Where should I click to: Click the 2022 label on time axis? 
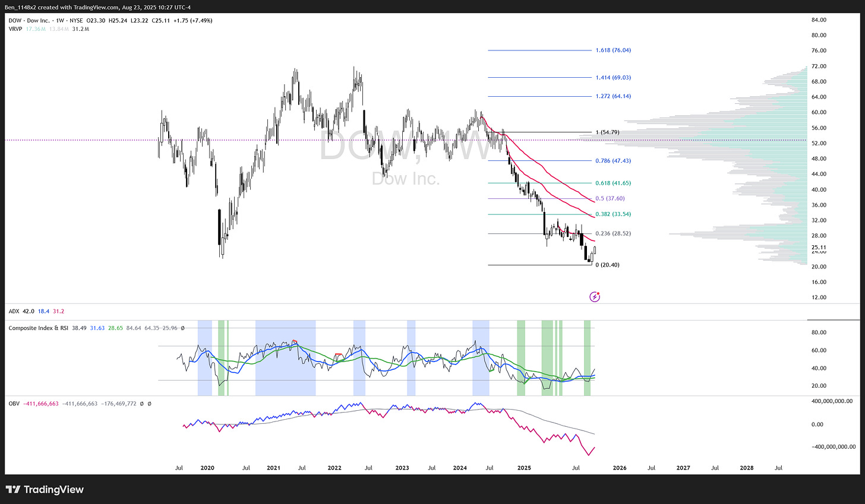[334, 468]
